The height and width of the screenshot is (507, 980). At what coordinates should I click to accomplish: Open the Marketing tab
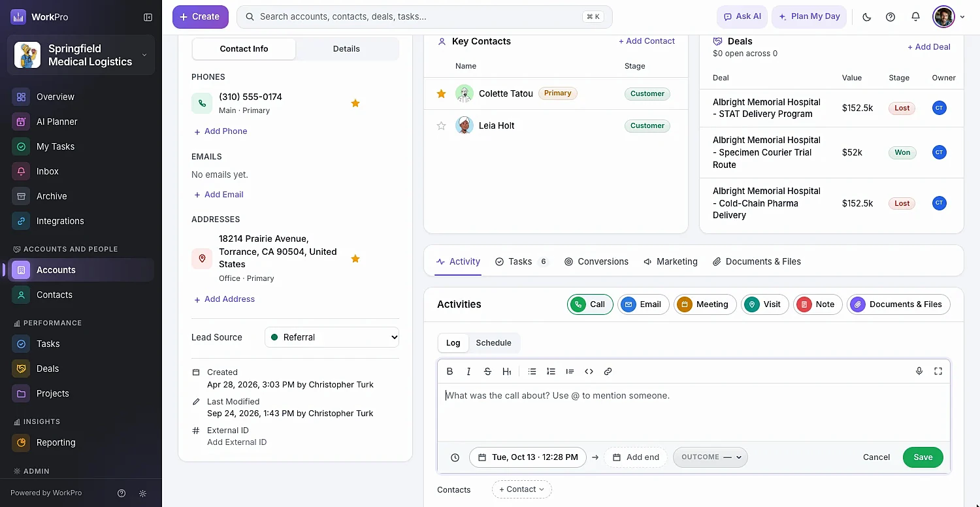670,261
